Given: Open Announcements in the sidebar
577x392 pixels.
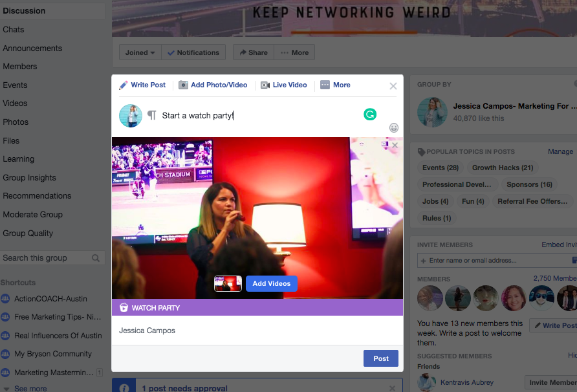Looking at the screenshot, I should [x=32, y=49].
